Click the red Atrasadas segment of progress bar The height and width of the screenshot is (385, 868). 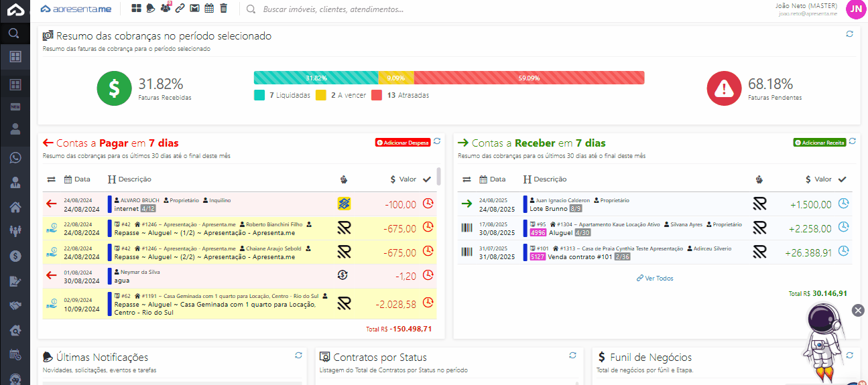point(529,78)
